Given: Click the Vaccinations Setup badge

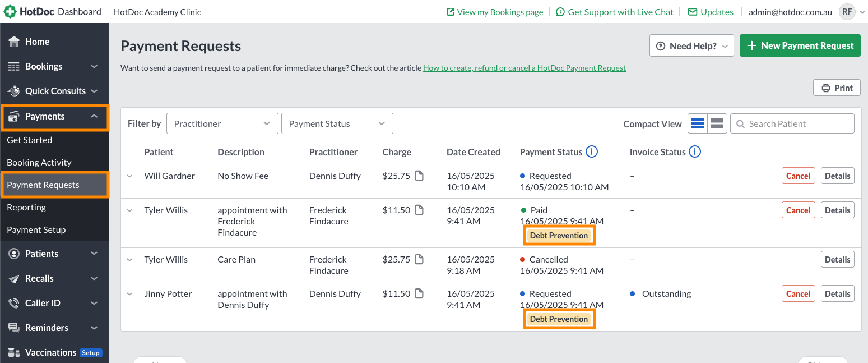Looking at the screenshot, I should point(91,353).
